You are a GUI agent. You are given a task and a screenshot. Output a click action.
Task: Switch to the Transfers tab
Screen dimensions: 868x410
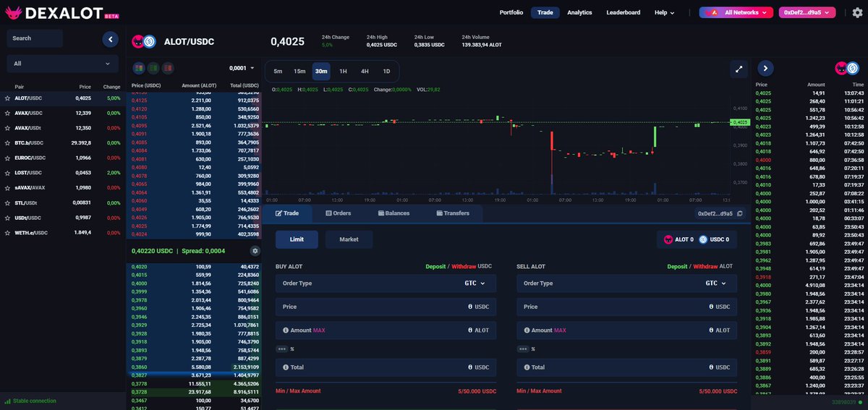click(x=453, y=213)
